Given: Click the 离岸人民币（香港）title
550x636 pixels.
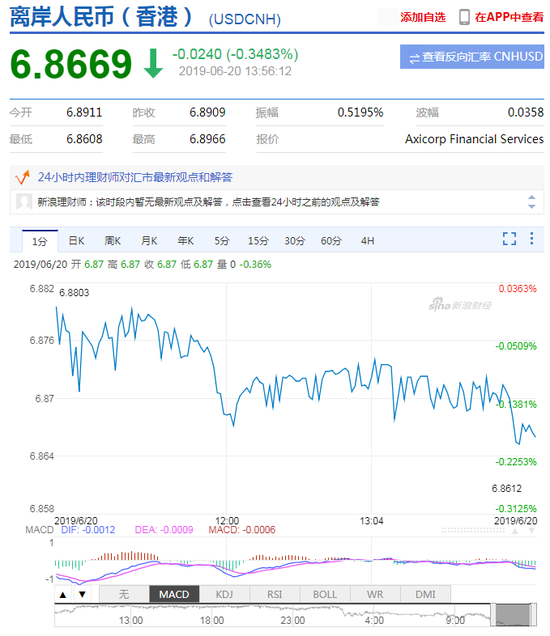Looking at the screenshot, I should pos(101,17).
